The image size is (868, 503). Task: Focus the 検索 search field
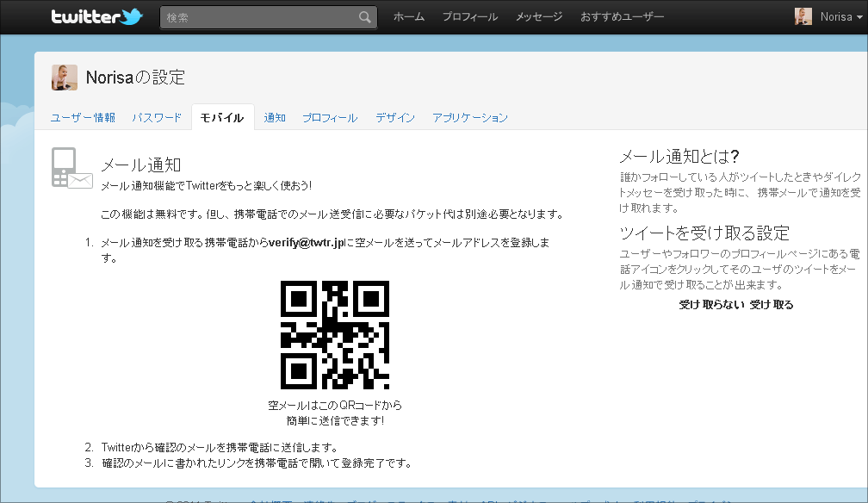(x=269, y=17)
